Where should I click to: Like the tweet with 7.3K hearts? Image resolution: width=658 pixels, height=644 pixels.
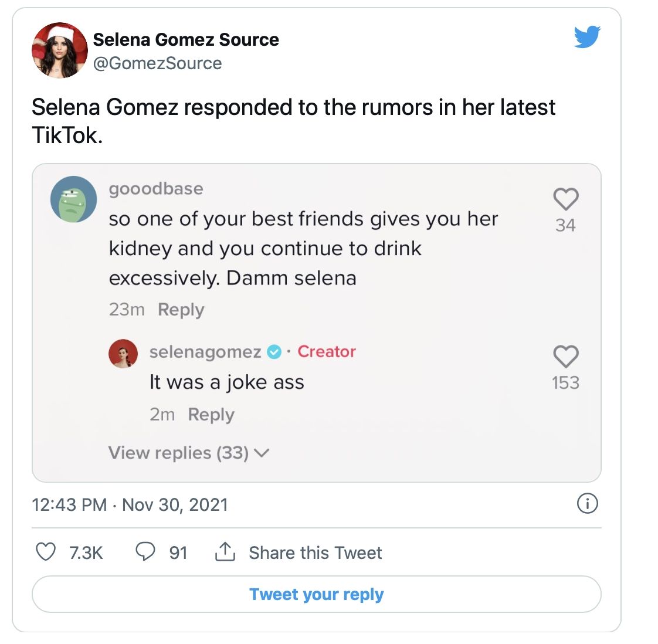46,552
